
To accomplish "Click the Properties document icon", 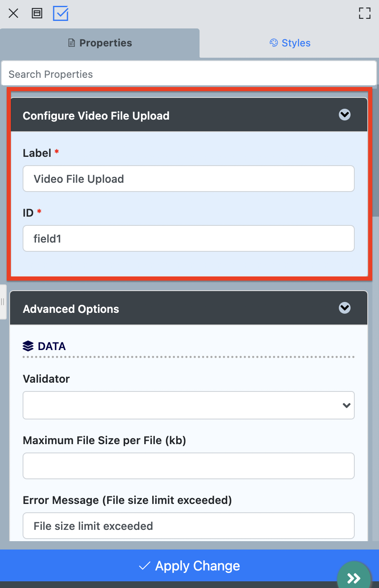I will tap(72, 43).
